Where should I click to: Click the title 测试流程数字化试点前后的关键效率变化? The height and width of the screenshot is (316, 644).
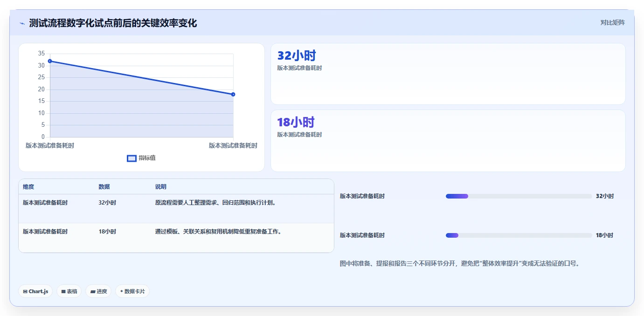(113, 23)
